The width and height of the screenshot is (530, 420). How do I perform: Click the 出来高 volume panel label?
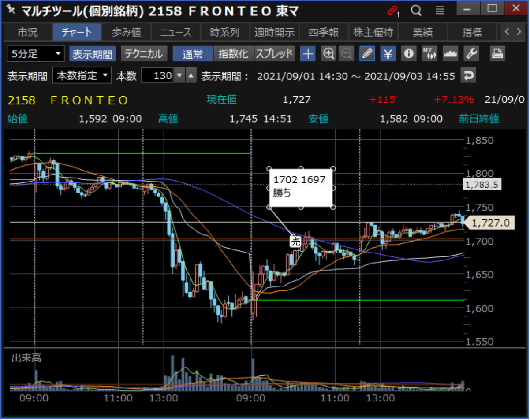pos(26,358)
